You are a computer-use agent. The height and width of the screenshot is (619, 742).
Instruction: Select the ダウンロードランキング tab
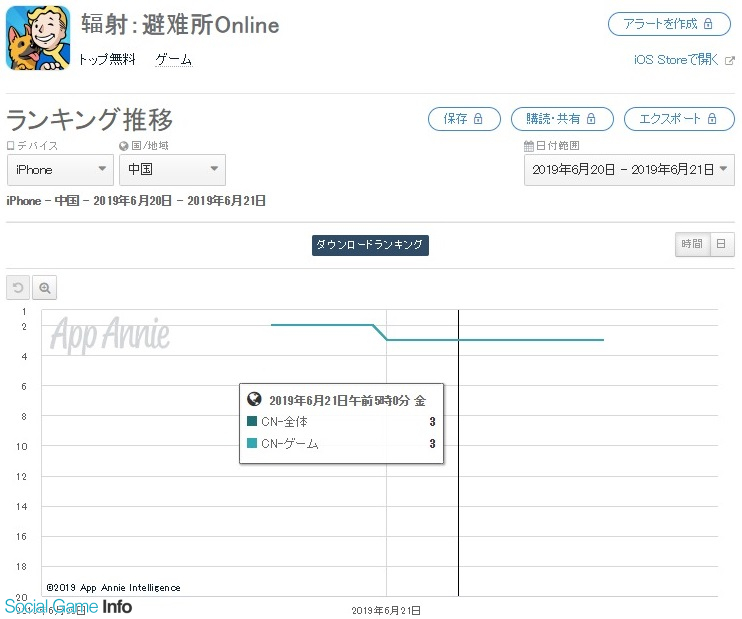(370, 245)
